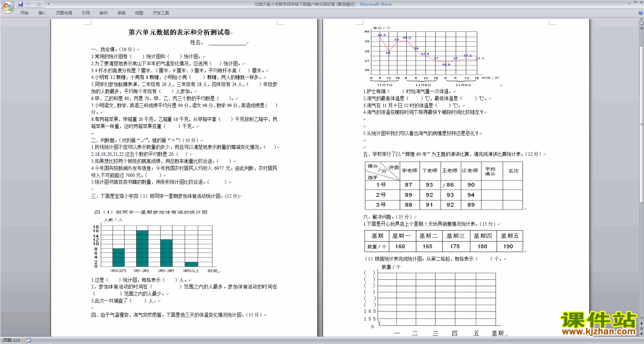
Task: Open the 邮件 ribbon tab
Action: tap(104, 13)
